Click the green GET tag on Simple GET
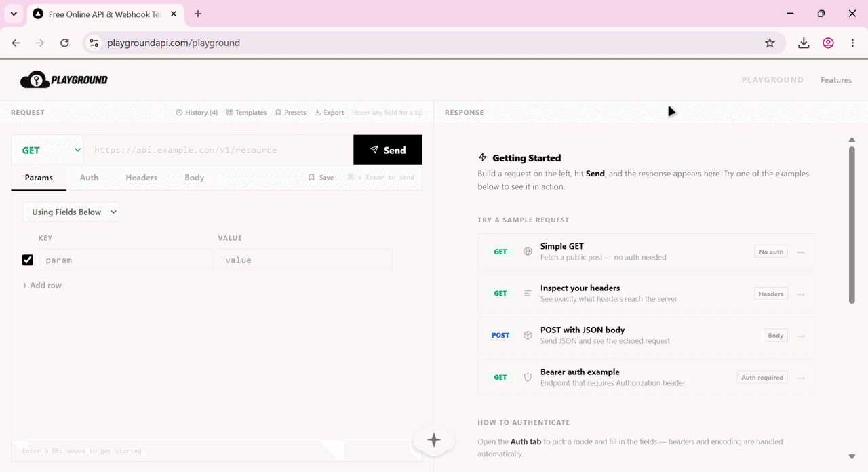The image size is (868, 472). pyautogui.click(x=500, y=252)
